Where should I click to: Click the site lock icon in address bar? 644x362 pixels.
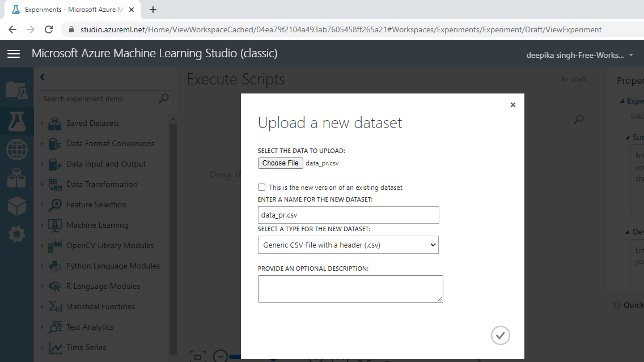71,29
